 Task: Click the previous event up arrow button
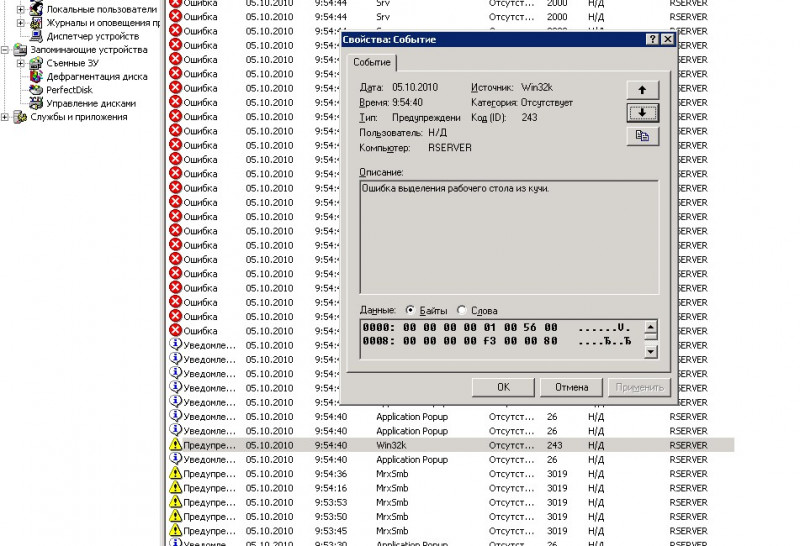642,90
